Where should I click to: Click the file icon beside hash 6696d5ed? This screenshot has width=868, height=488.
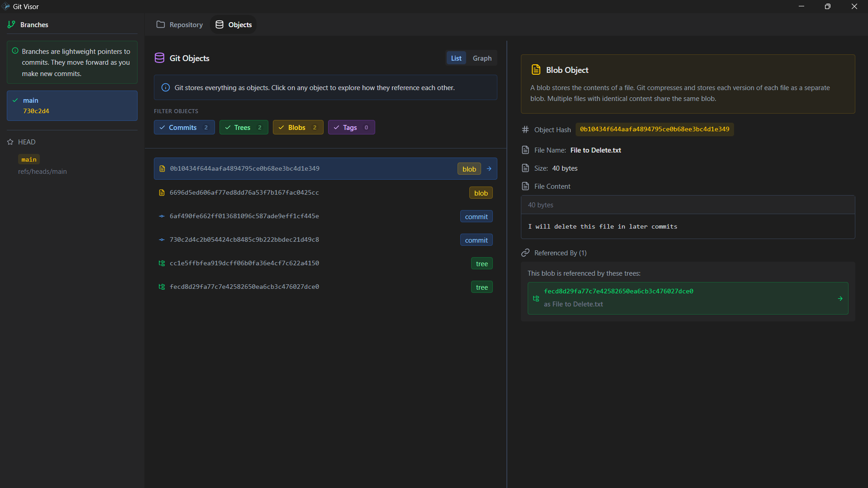(162, 193)
